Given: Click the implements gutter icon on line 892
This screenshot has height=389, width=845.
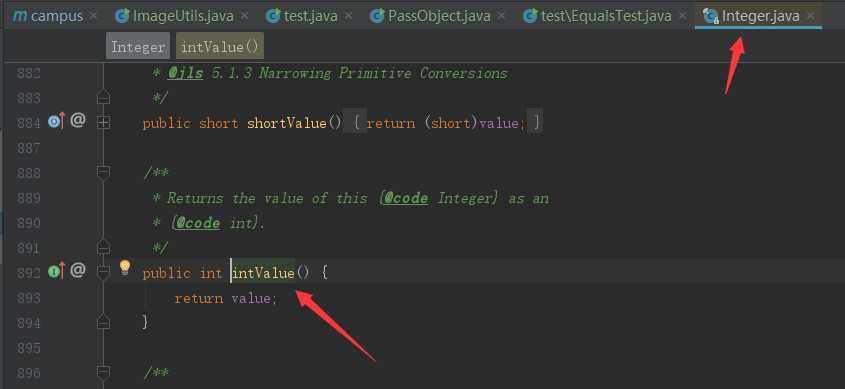Looking at the screenshot, I should [x=56, y=271].
